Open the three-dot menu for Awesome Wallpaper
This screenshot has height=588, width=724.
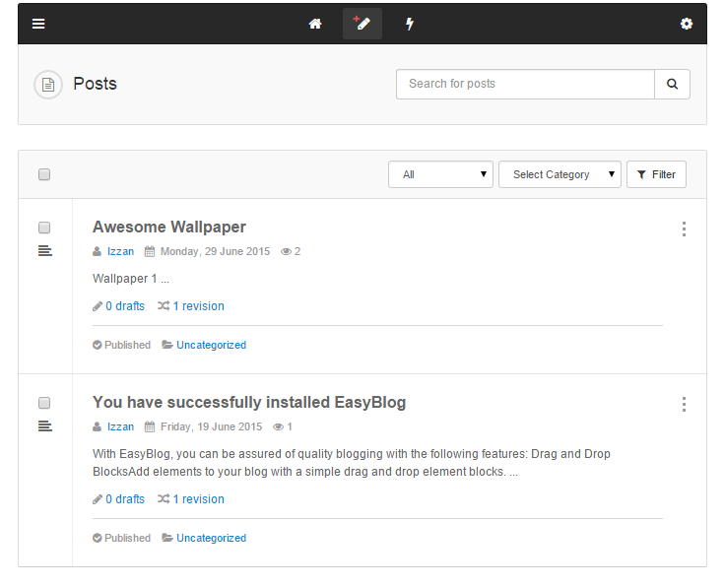click(685, 229)
